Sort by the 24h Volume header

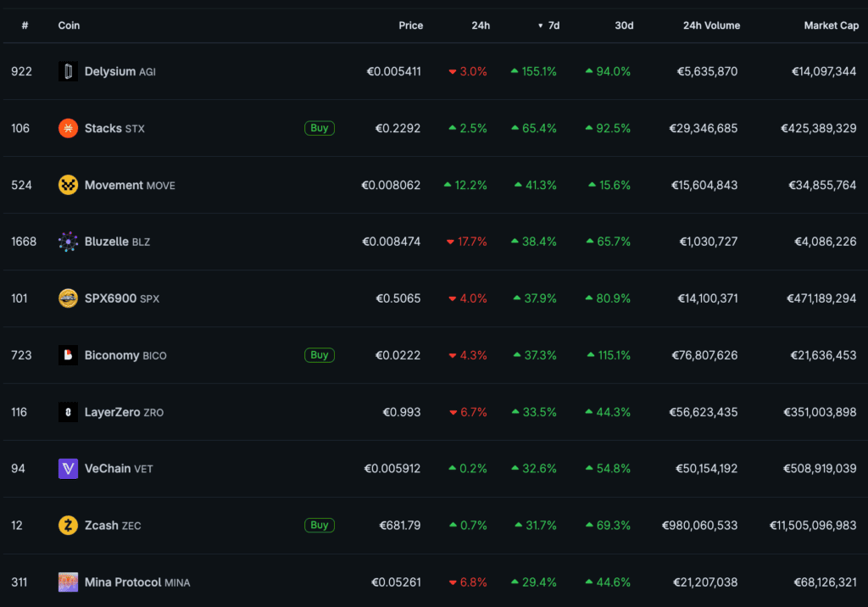711,25
